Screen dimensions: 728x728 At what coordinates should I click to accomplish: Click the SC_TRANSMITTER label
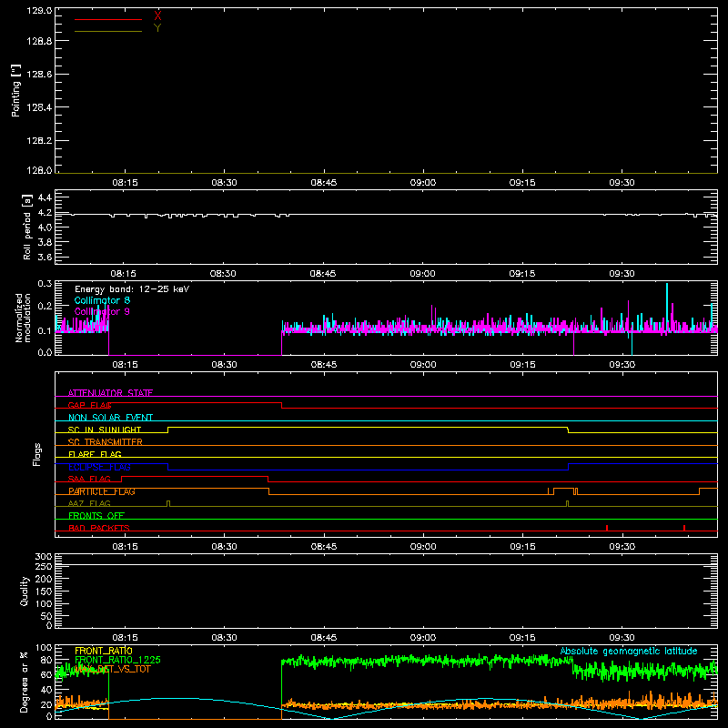pyautogui.click(x=106, y=442)
